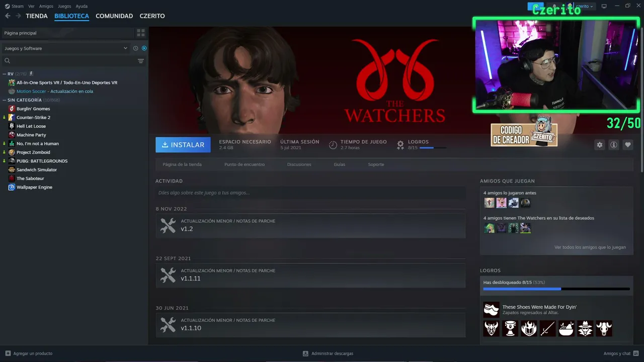Viewport: 644px width, 362px height.
Task: Click the BIBLIOTECA tab
Action: point(71,16)
